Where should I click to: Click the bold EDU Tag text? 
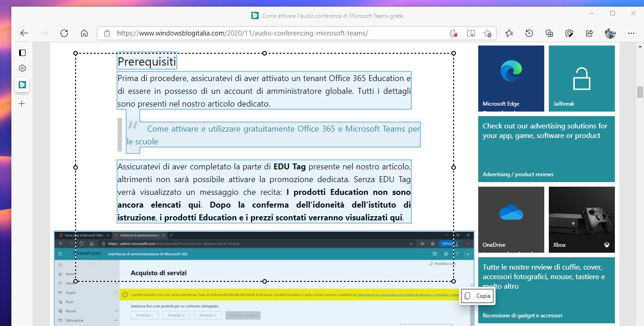coord(290,167)
